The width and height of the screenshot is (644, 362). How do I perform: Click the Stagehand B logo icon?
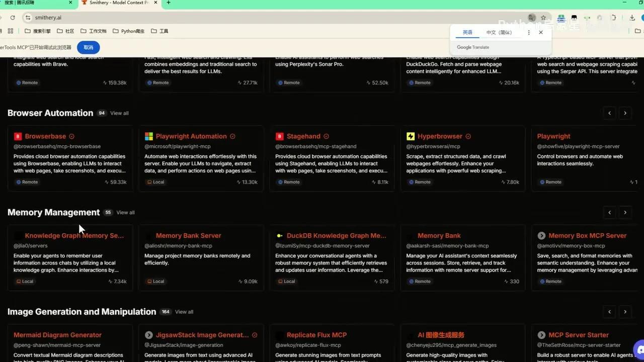279,136
